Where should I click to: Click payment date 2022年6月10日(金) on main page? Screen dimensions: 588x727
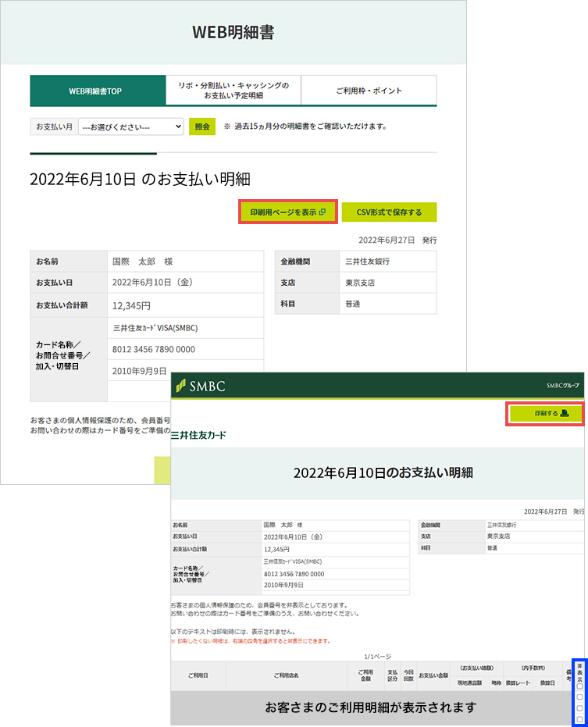click(x=152, y=283)
